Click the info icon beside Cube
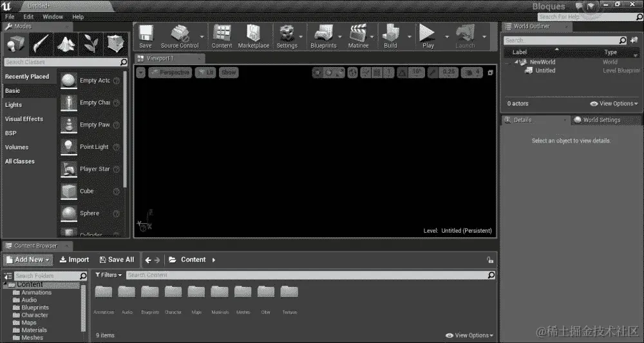 tap(117, 191)
